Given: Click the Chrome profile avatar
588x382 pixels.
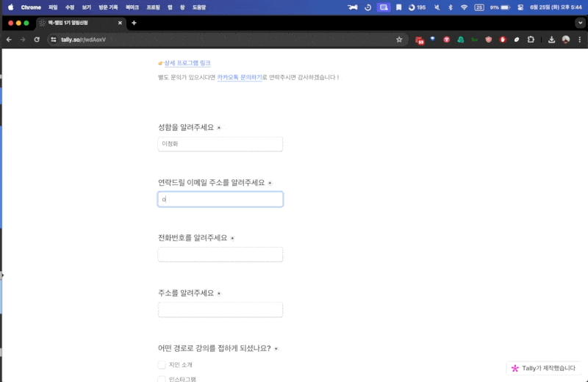Looking at the screenshot, I should [x=566, y=40].
